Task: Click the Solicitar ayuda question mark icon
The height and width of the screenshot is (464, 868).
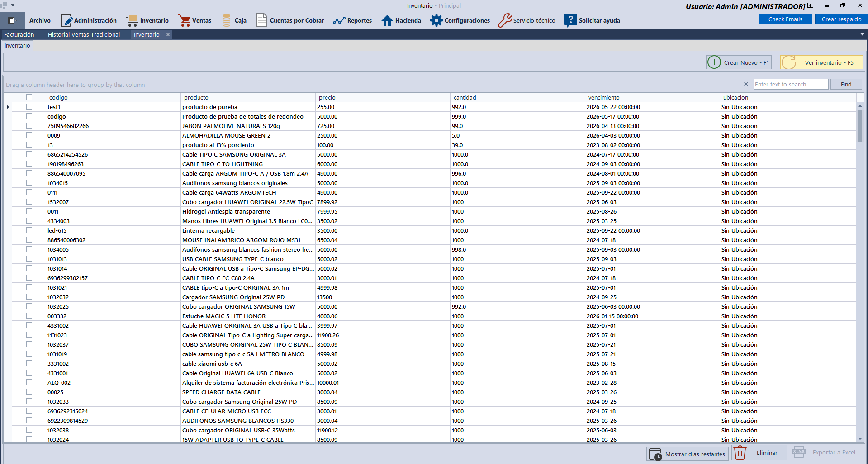Action: [x=571, y=20]
